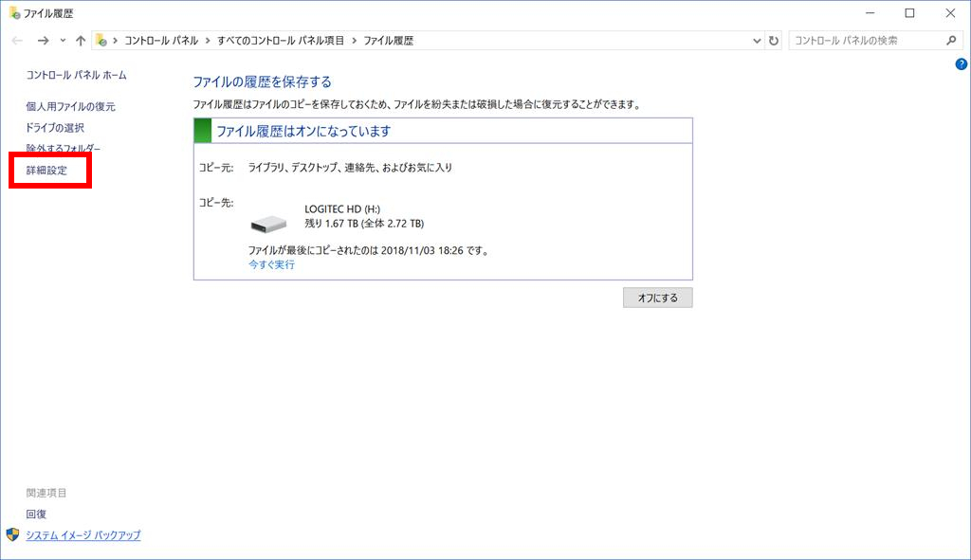Focus the コントロール パネルの検索 search field

tap(863, 41)
